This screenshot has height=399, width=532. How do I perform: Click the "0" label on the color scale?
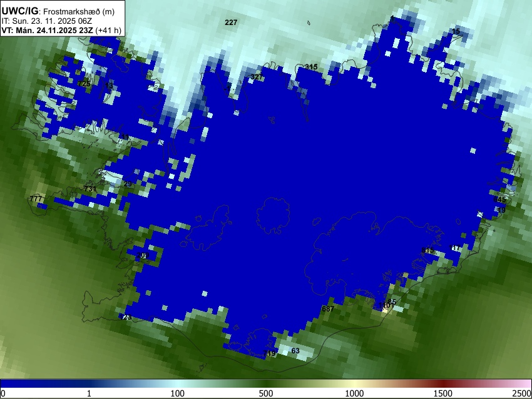click(3, 393)
